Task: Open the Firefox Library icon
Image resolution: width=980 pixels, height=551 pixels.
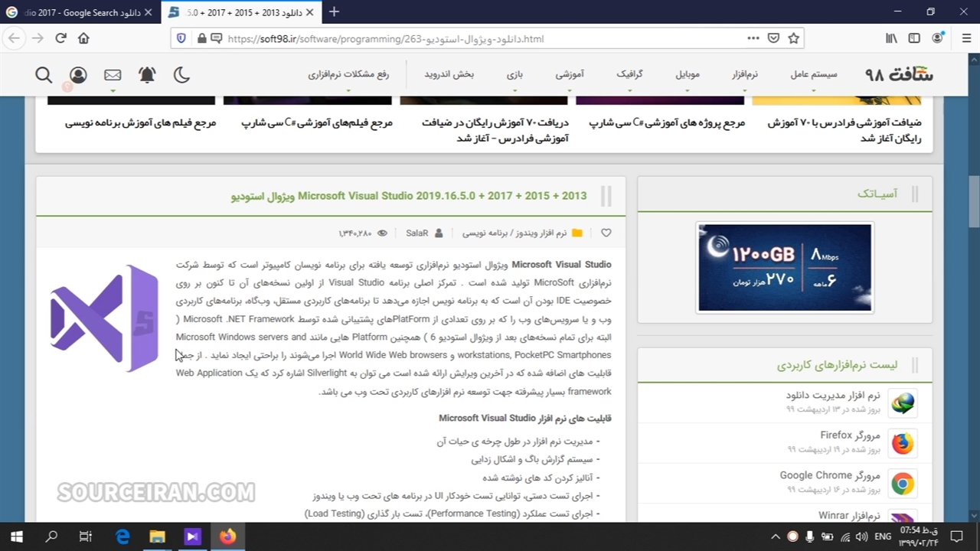Action: (891, 38)
